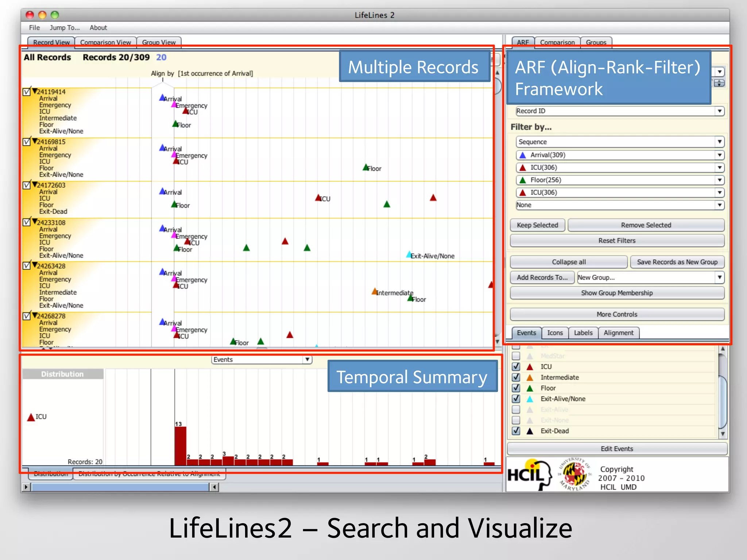This screenshot has height=560, width=747.
Task: Switch to the Alignment tab
Action: point(618,332)
